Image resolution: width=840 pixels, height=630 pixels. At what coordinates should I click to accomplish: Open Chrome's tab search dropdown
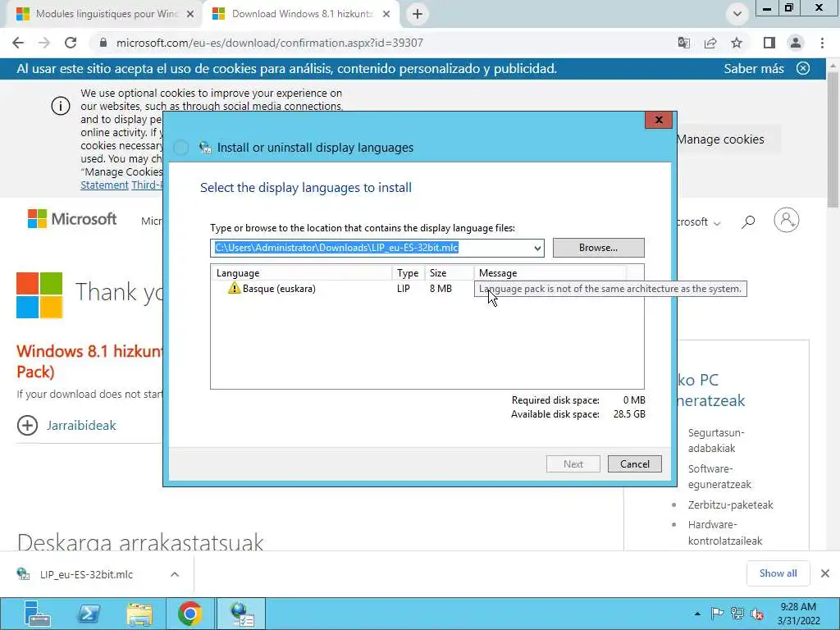tap(737, 14)
